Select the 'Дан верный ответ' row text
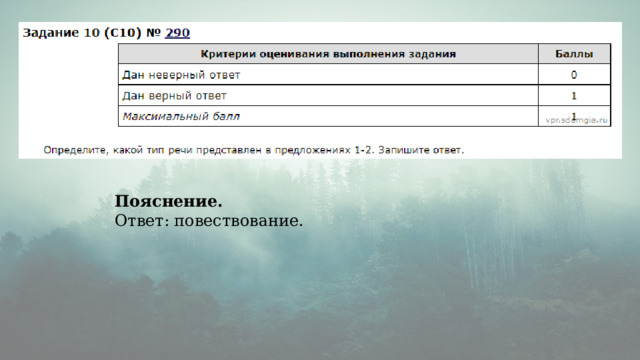The width and height of the screenshot is (640, 360). (174, 96)
